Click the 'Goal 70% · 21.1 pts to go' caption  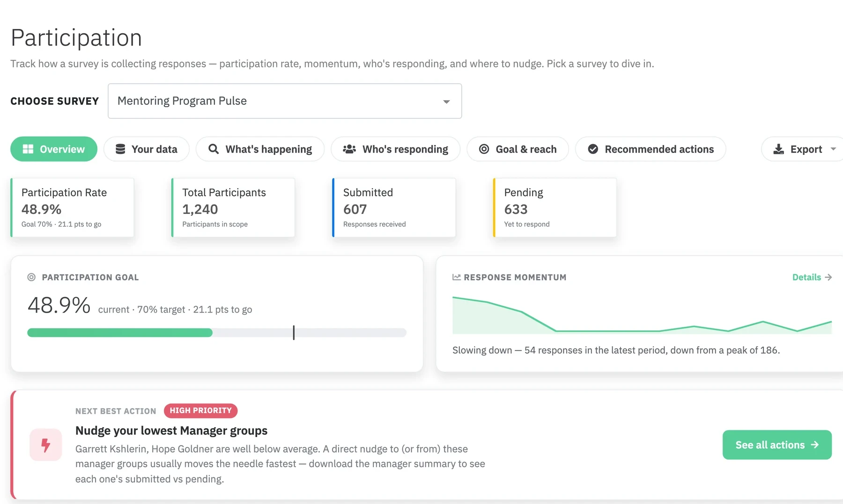tap(61, 224)
